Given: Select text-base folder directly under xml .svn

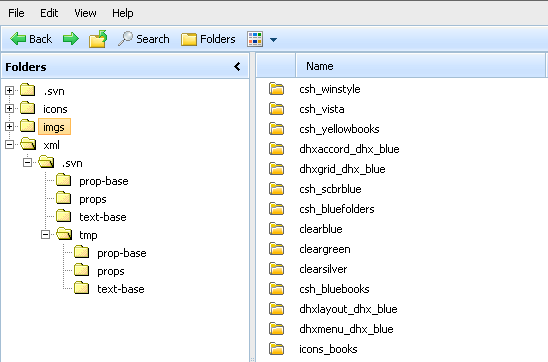Looking at the screenshot, I should pyautogui.click(x=103, y=217).
